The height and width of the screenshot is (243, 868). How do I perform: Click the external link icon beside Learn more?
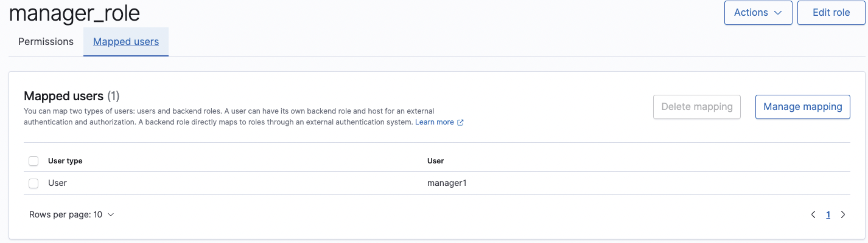click(x=460, y=123)
